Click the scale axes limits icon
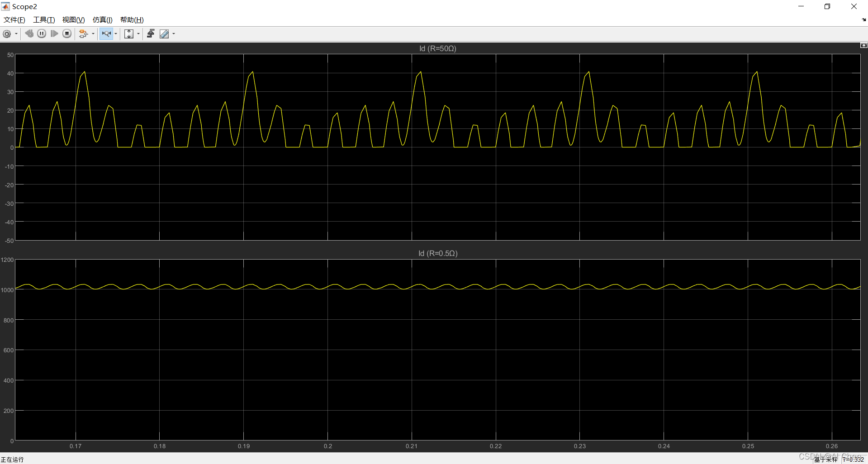 [129, 34]
